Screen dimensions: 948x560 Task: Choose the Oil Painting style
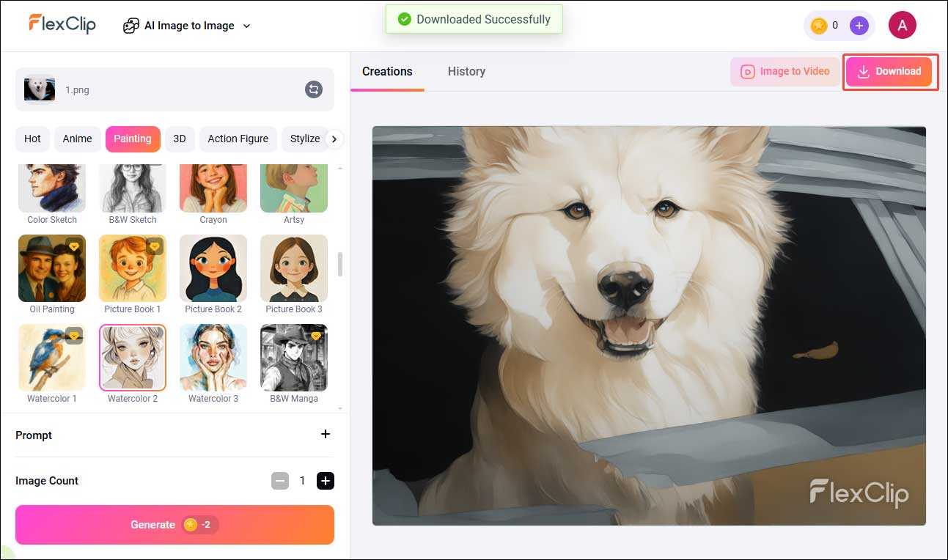coord(52,268)
